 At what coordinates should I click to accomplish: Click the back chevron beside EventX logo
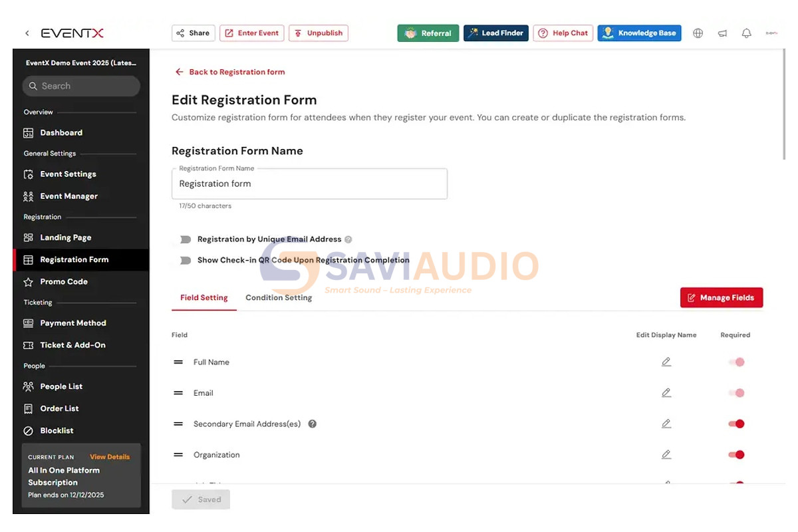point(27,33)
